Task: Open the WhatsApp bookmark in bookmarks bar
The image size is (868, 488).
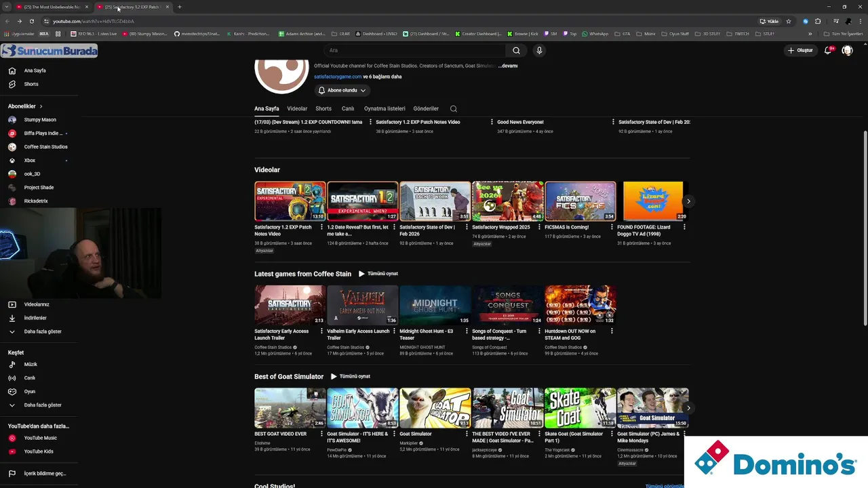Action: pos(595,33)
